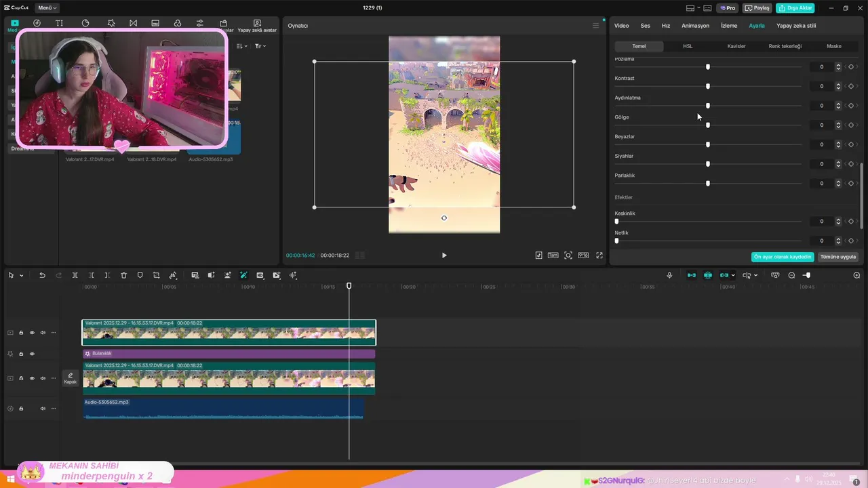
Task: Expand the preview axis dropdown in timeline
Action: [x=755, y=276]
